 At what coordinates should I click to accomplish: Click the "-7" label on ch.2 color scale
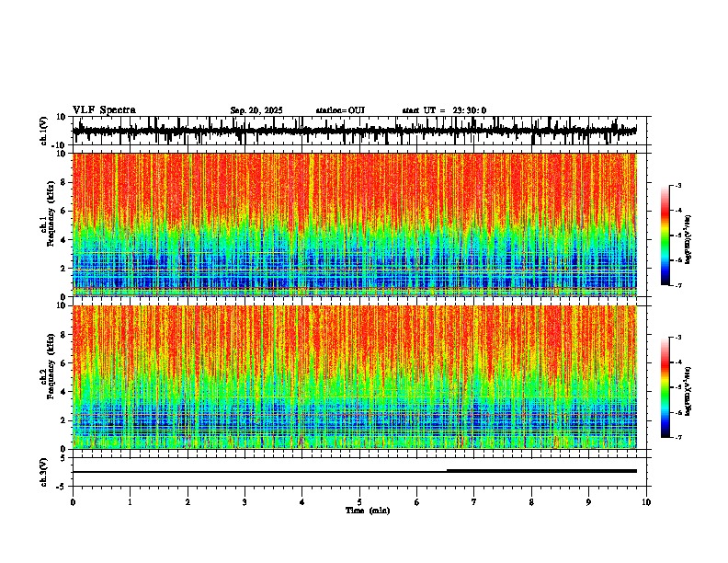pos(677,437)
